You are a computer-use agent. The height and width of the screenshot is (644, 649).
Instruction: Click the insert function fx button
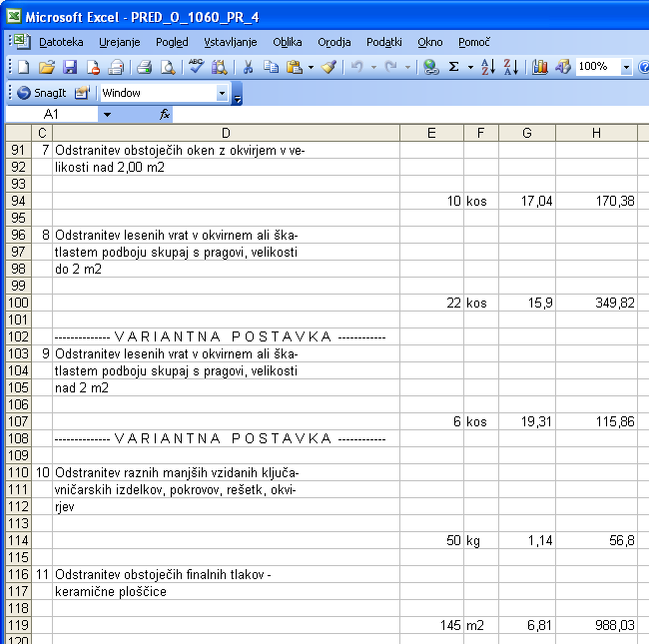(165, 115)
